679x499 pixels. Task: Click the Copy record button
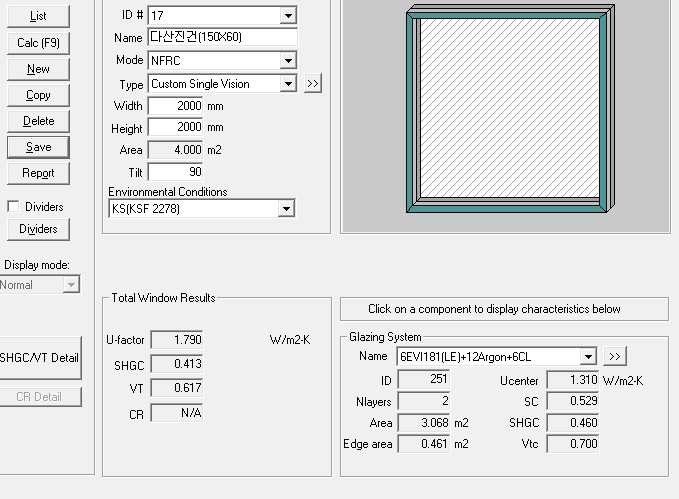pyautogui.click(x=38, y=95)
